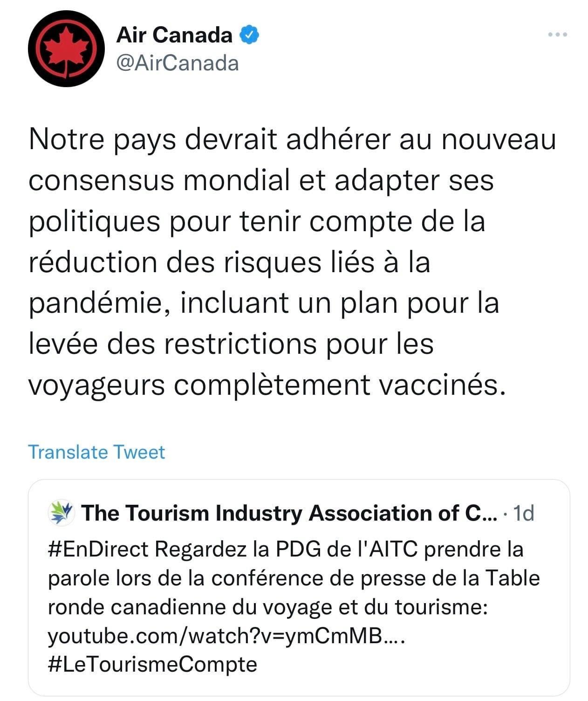Click the Translate Tweet link
The height and width of the screenshot is (701, 588).
[96, 452]
